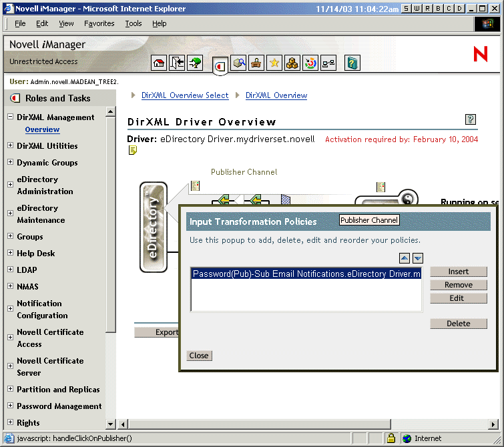
Task: Open the Favorites menu
Action: (99, 23)
